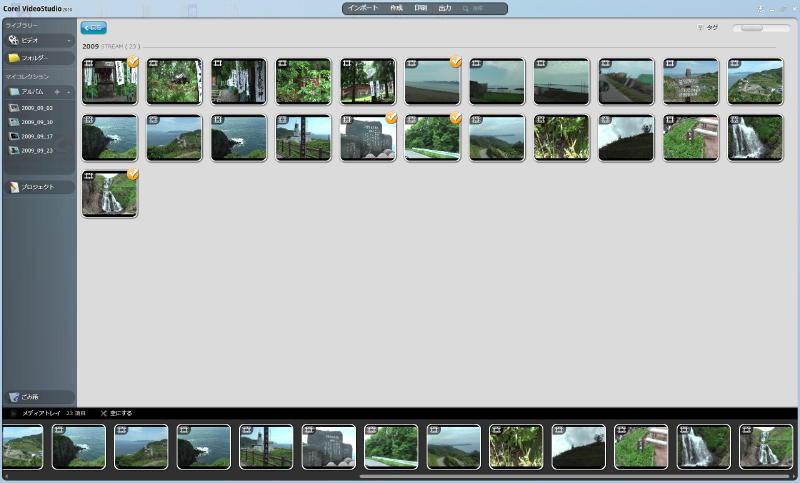Uncheck the first shrine video thumbnail checkmark
This screenshot has height=483, width=800.
[132, 62]
